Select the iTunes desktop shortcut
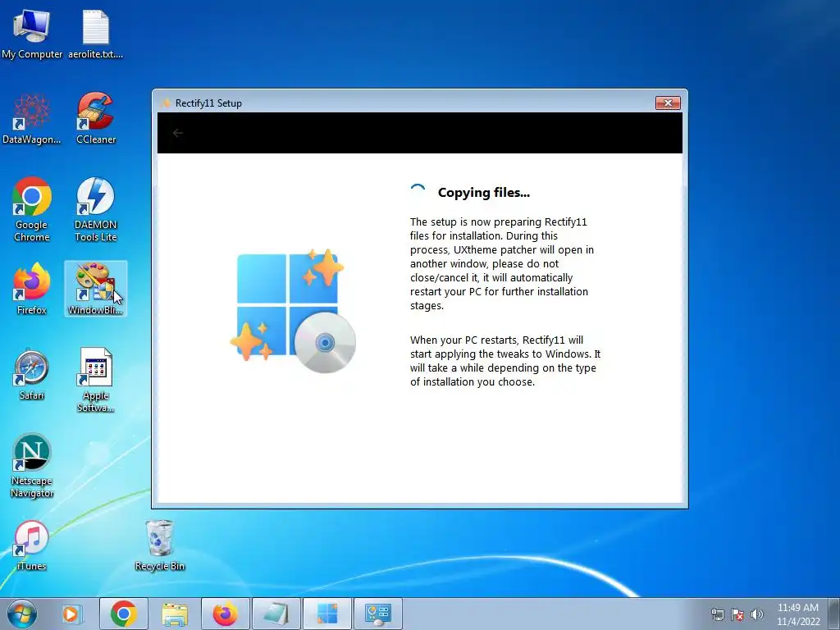The image size is (840, 630). 32,546
